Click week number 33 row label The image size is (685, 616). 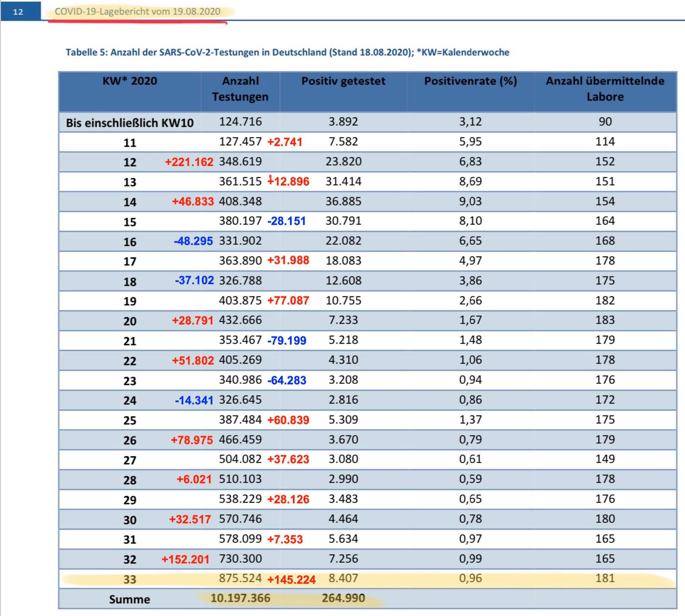pyautogui.click(x=130, y=580)
